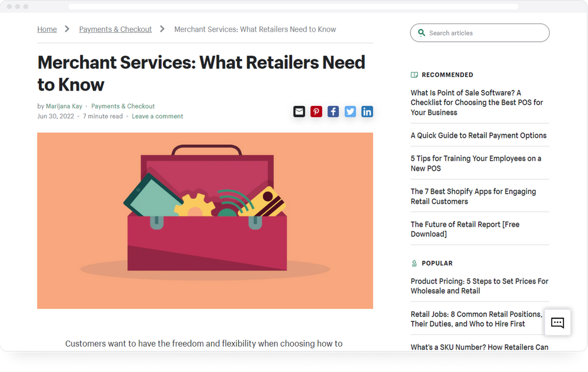Click the magnifier icon in the search bar
The height and width of the screenshot is (372, 588).
[x=422, y=32]
